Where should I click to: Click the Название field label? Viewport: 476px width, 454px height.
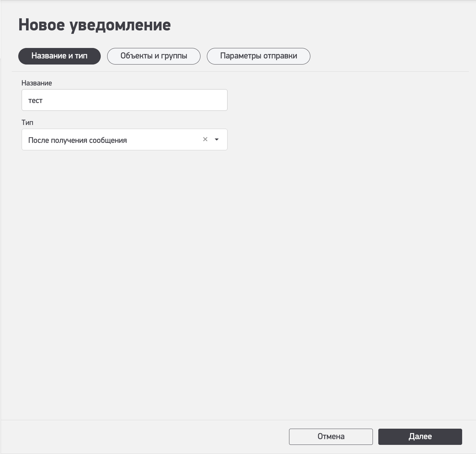pyautogui.click(x=37, y=83)
